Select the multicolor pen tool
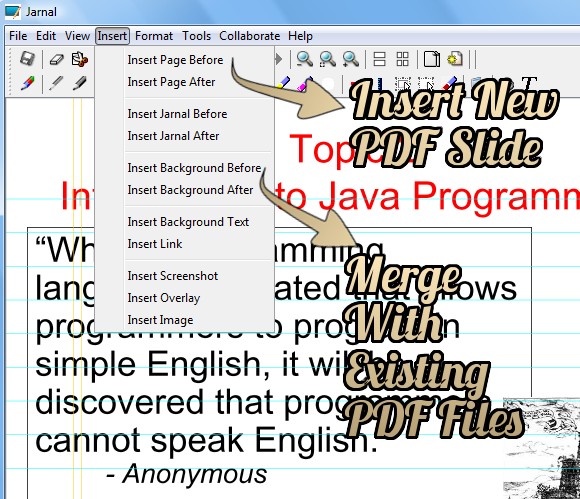 (27, 83)
